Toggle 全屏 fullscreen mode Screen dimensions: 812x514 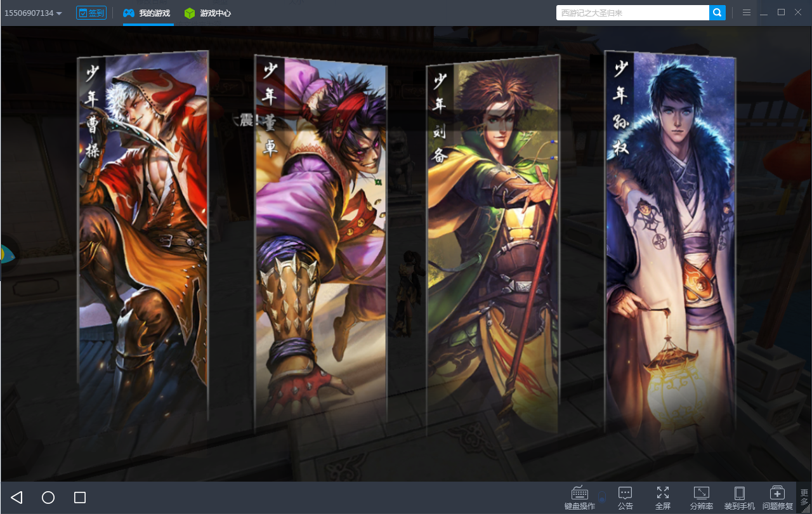point(663,498)
